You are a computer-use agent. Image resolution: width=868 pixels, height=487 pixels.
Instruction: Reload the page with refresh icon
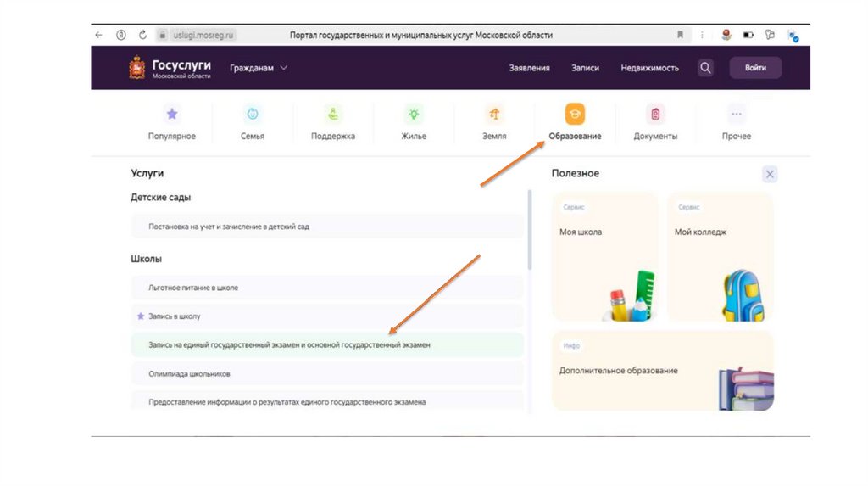coord(142,35)
